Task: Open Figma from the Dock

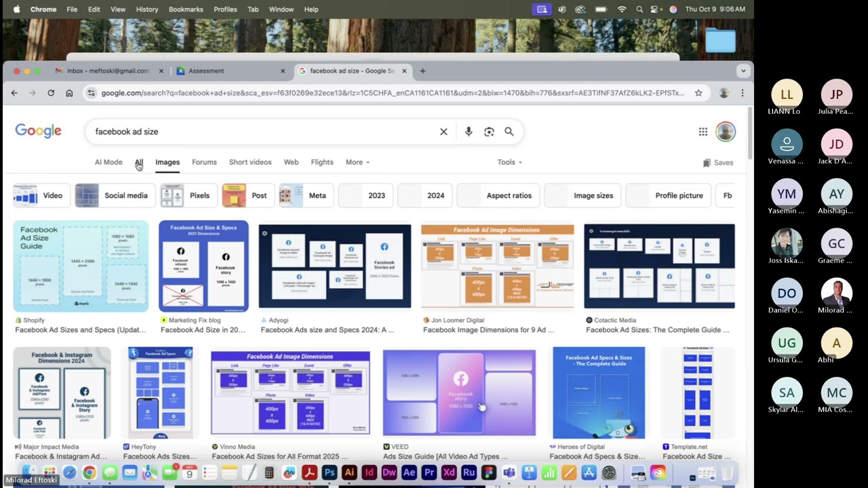Action: pos(488,472)
